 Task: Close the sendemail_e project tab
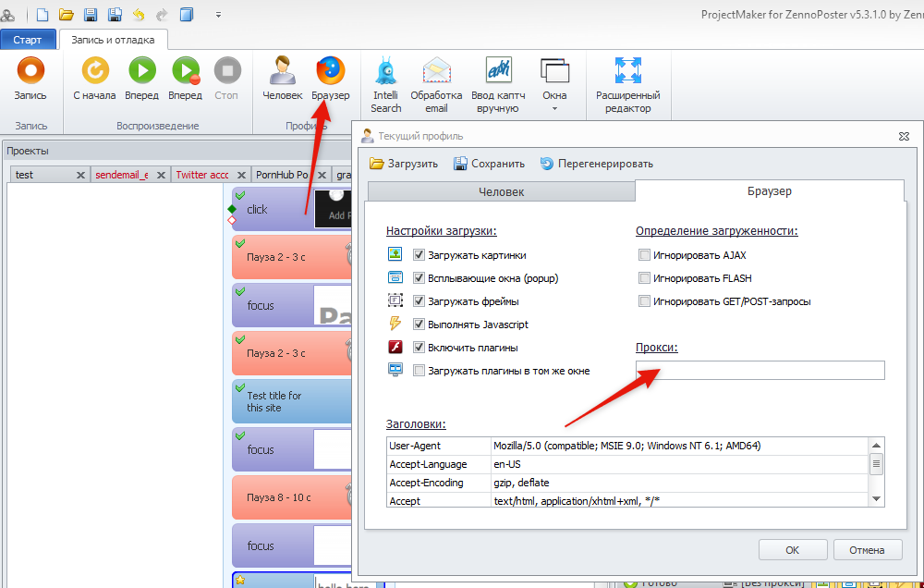pyautogui.click(x=161, y=175)
